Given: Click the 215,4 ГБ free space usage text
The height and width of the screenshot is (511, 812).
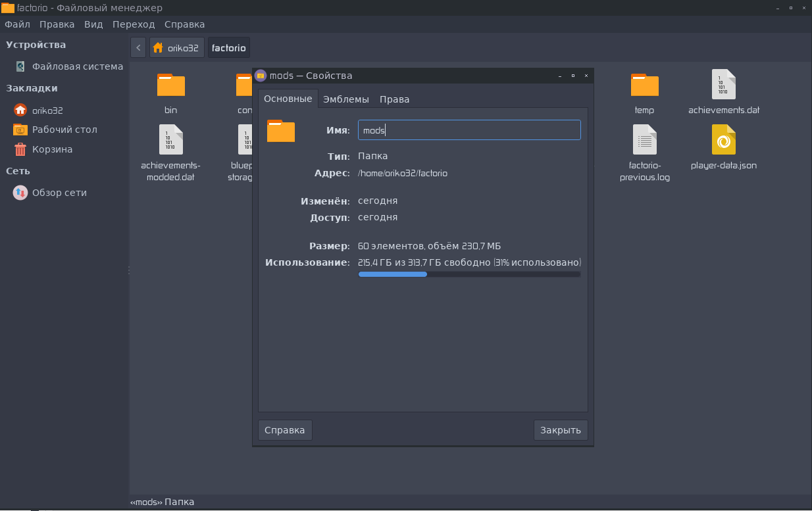Looking at the screenshot, I should point(470,262).
